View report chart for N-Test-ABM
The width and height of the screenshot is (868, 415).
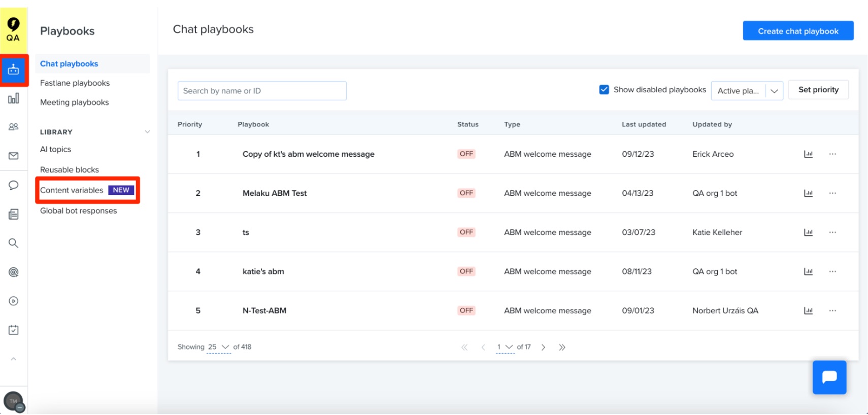808,310
